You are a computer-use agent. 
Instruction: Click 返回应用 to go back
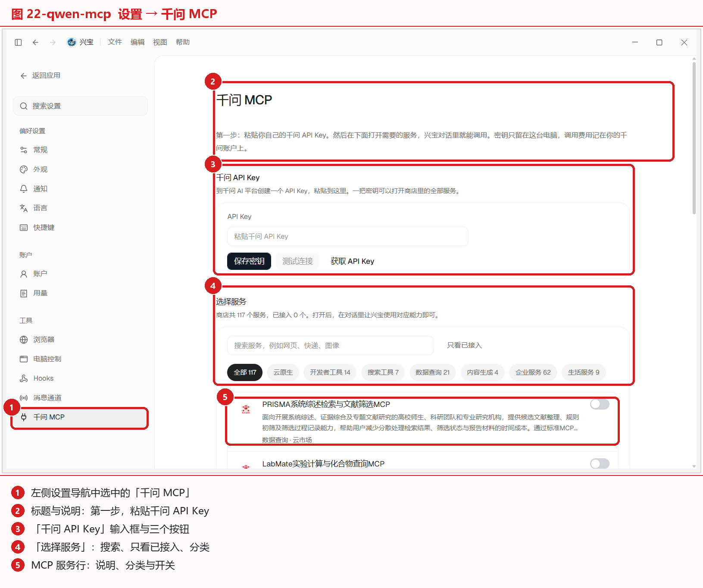click(x=41, y=75)
